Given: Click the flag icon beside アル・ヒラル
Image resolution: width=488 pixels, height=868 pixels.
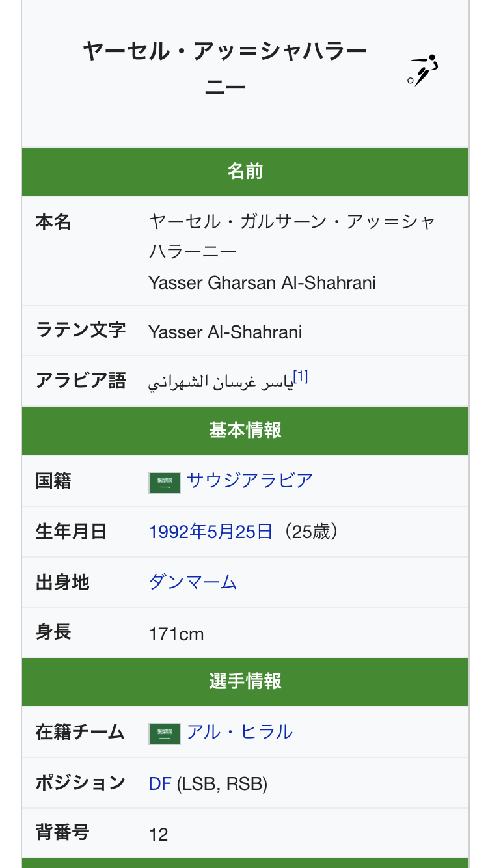Looking at the screenshot, I should [x=164, y=733].
